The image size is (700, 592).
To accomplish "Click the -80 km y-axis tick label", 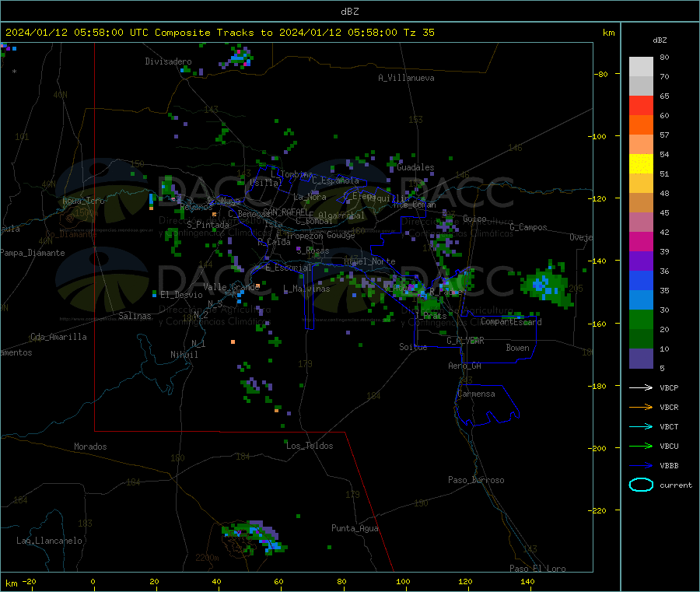I will click(x=601, y=74).
